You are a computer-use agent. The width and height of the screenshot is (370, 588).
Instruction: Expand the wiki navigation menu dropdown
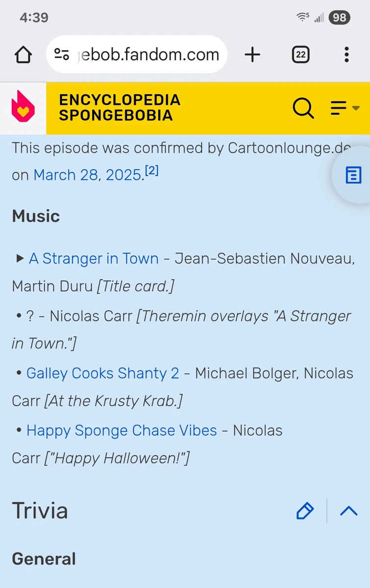345,108
